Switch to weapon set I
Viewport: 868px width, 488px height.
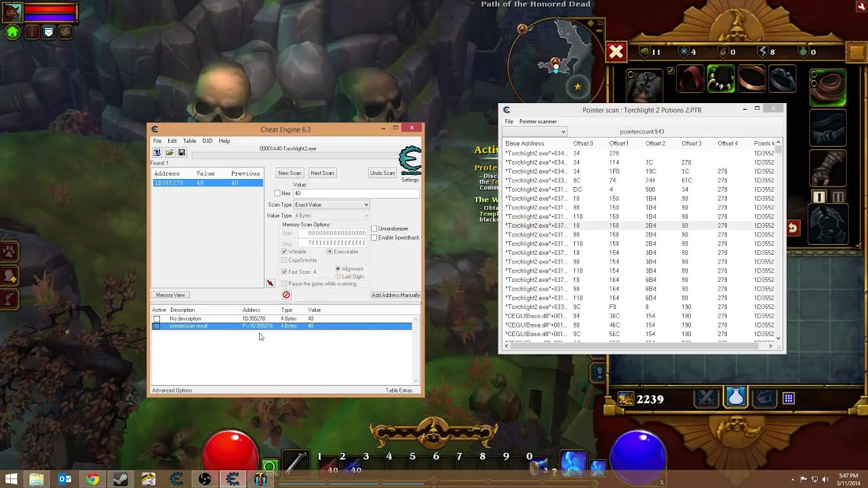[819, 197]
